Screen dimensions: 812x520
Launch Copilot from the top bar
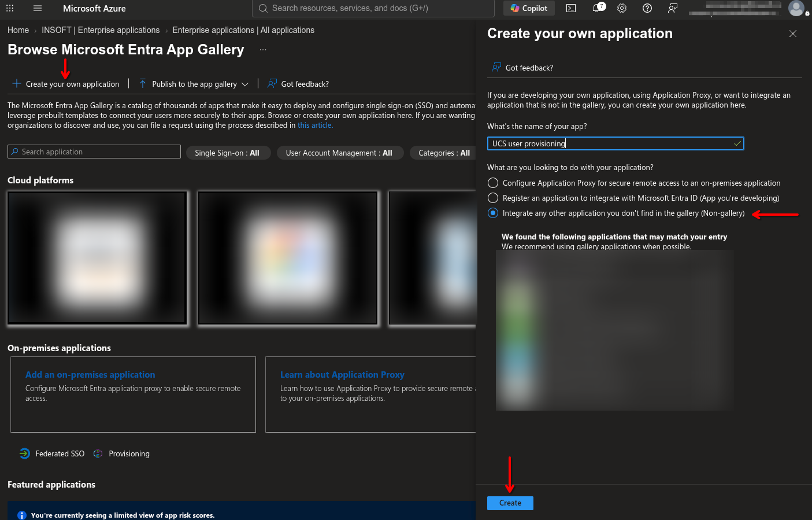click(529, 8)
